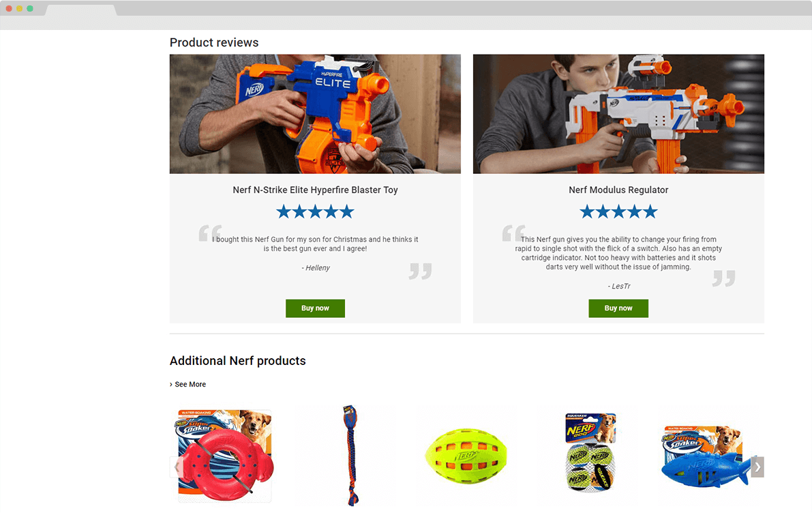Click the star rating under Hyperfire Blaster
The image size is (812, 513).
315,211
